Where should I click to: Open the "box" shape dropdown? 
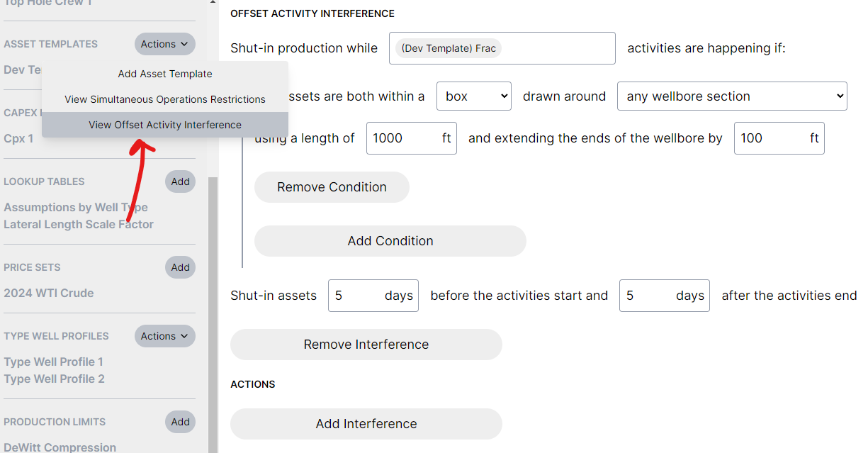[473, 96]
